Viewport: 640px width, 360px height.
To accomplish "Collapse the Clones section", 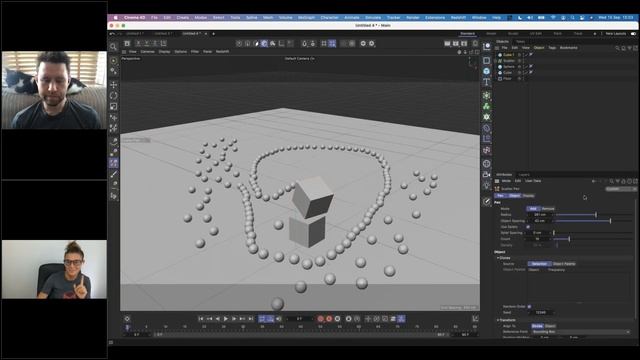I will (x=498, y=258).
